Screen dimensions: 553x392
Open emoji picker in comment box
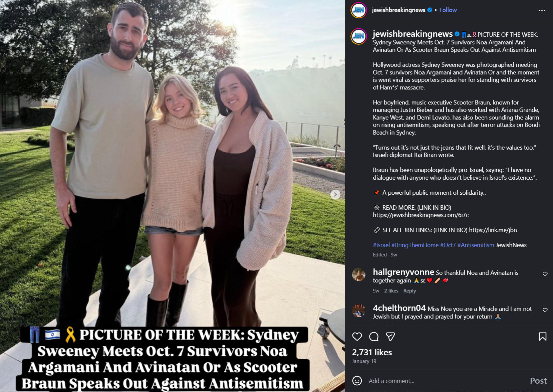point(357,381)
